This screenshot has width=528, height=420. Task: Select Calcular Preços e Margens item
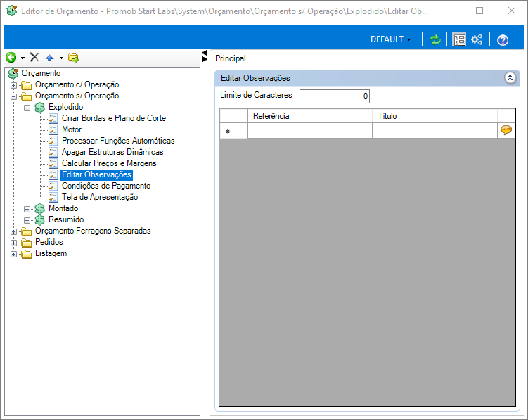coord(109,163)
